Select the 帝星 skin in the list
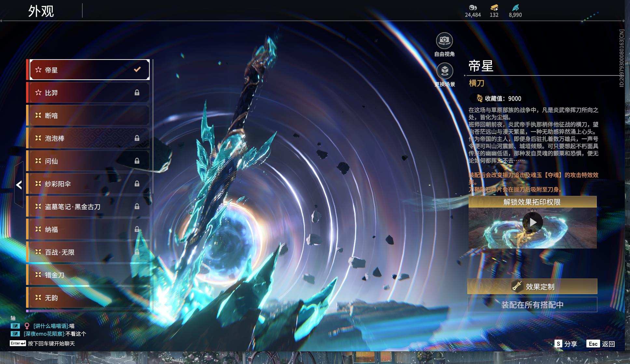This screenshot has width=630, height=364. [89, 70]
